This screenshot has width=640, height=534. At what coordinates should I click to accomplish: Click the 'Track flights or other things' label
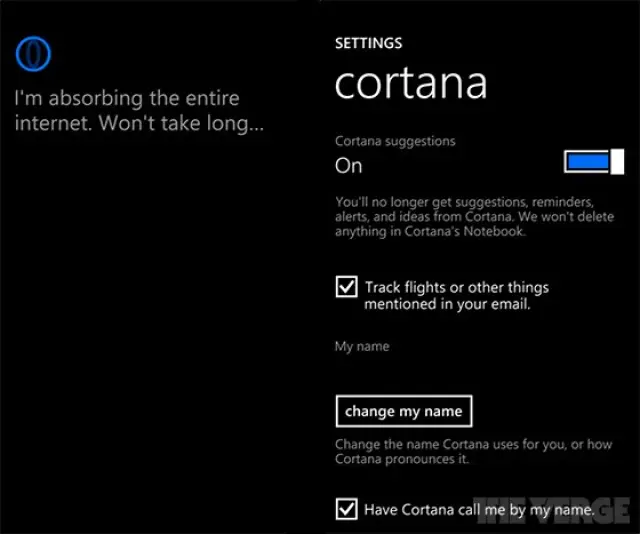click(x=456, y=287)
